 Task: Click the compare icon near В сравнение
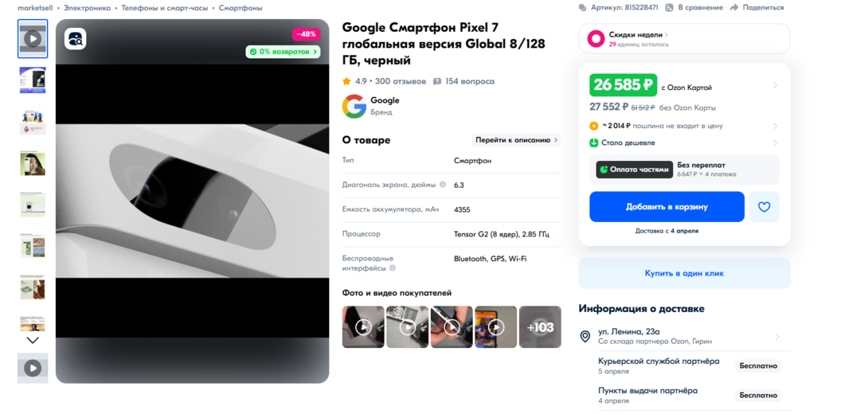669,8
